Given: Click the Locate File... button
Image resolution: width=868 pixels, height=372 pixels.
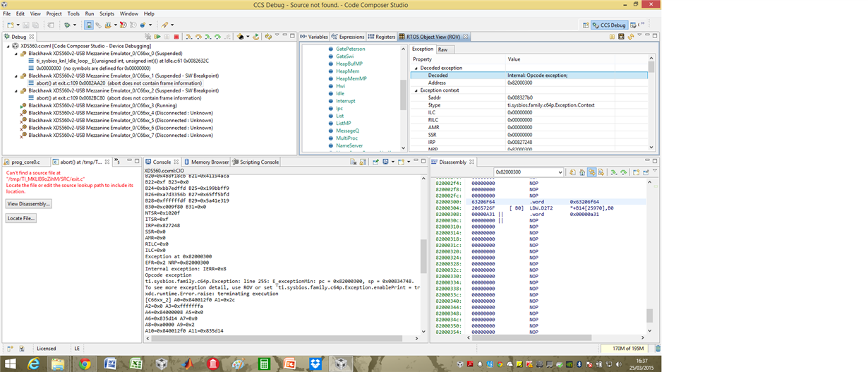Looking at the screenshot, I should coord(20,218).
